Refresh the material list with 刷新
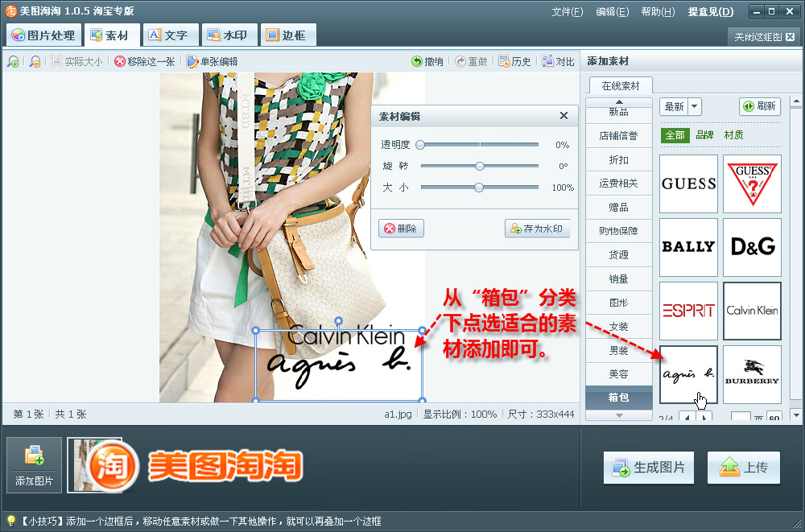805x532 pixels. click(x=760, y=106)
